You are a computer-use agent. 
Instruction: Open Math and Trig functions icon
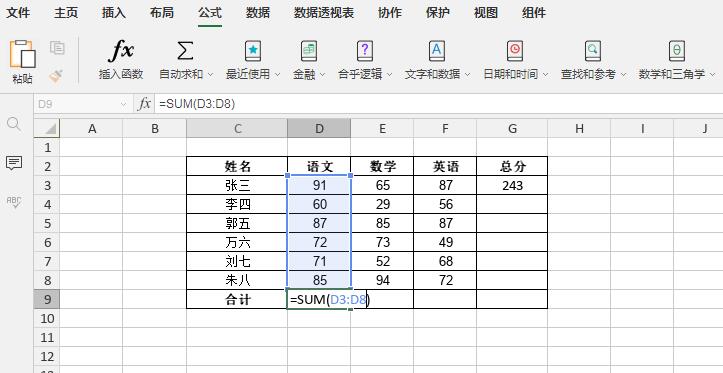tap(676, 51)
